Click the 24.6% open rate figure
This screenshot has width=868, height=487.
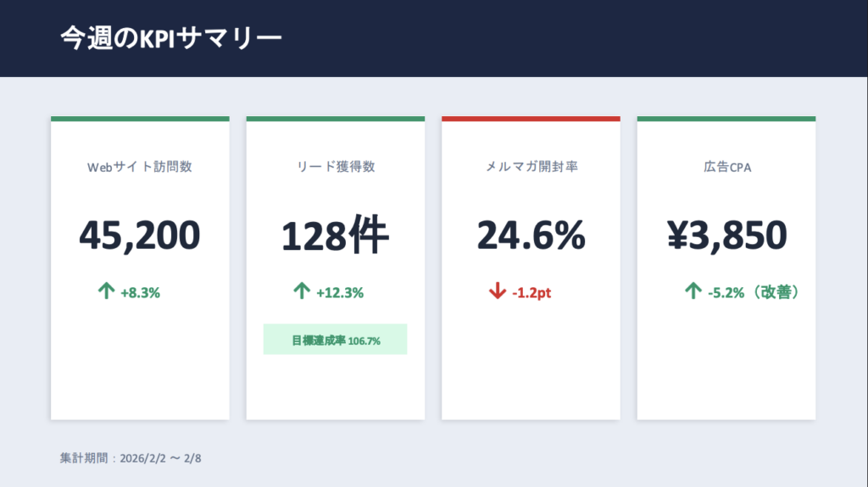pos(531,235)
